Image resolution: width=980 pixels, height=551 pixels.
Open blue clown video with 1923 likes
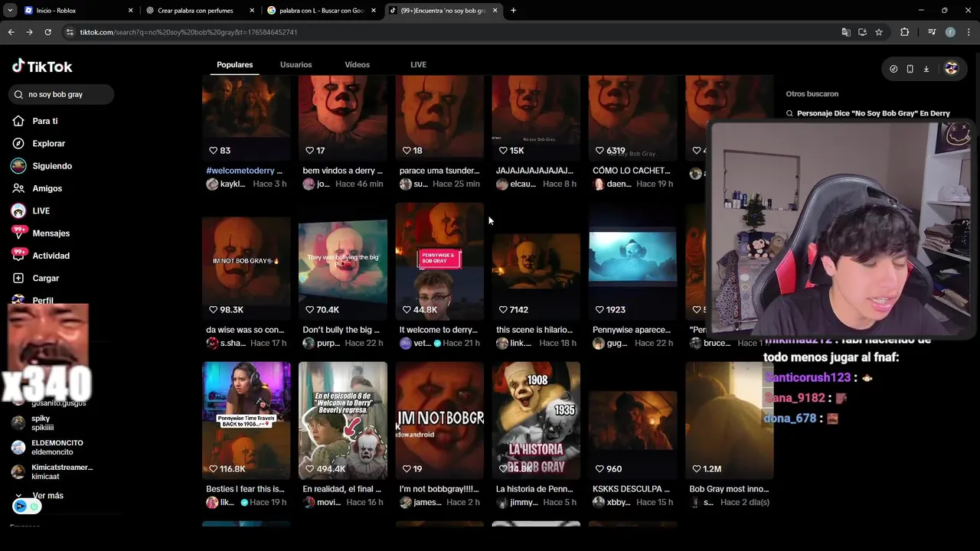632,261
